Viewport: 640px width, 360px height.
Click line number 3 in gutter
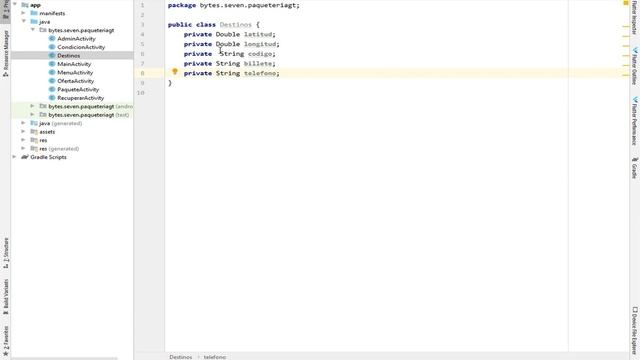[142, 24]
